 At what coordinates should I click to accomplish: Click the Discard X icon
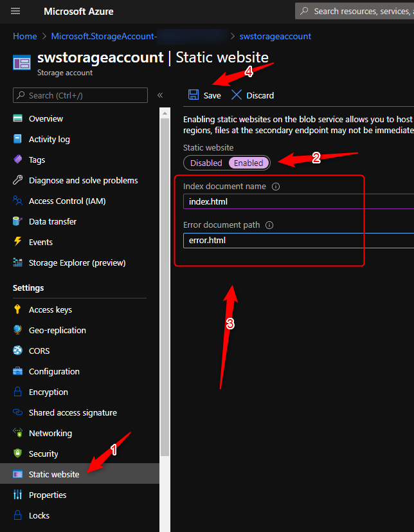237,95
